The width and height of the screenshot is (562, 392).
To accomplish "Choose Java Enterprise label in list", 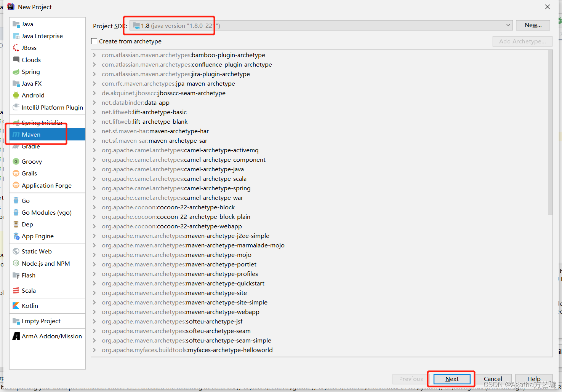I will (x=42, y=36).
